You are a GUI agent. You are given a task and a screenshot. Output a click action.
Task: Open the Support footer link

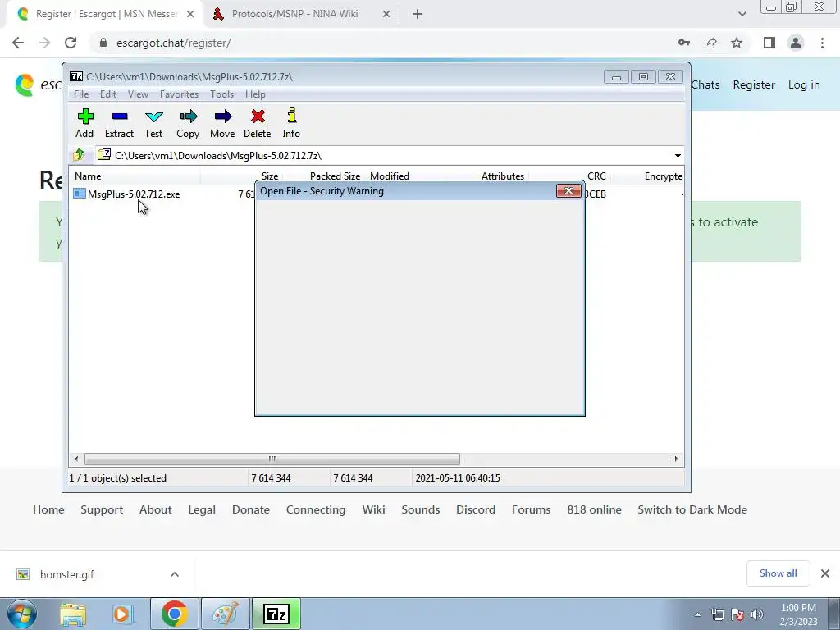pyautogui.click(x=102, y=509)
